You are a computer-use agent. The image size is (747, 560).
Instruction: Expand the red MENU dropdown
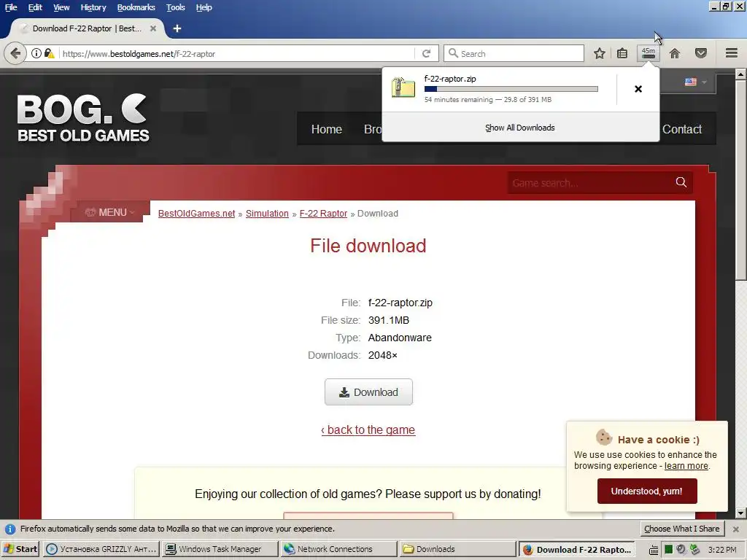[x=109, y=212]
